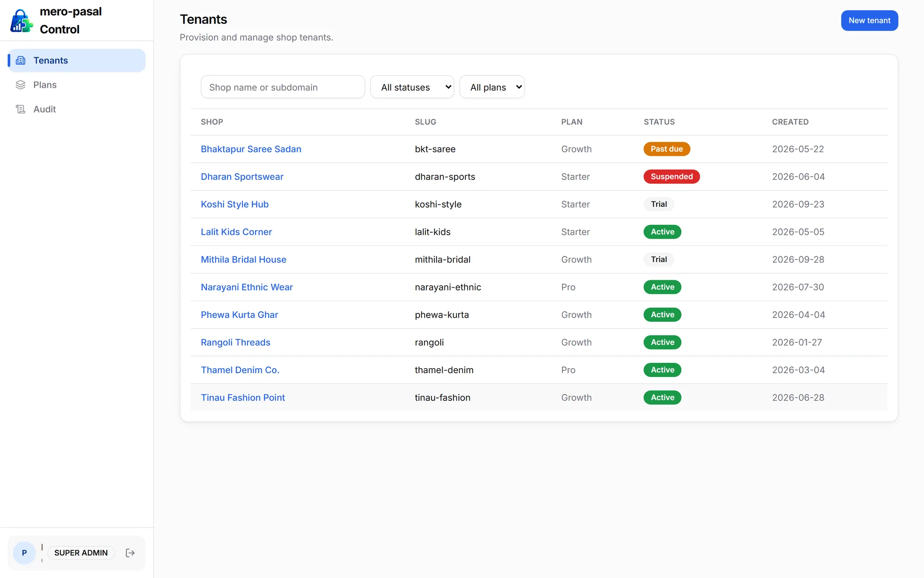Open Lalit Kids Corner tenant link
The width and height of the screenshot is (924, 578).
click(236, 232)
